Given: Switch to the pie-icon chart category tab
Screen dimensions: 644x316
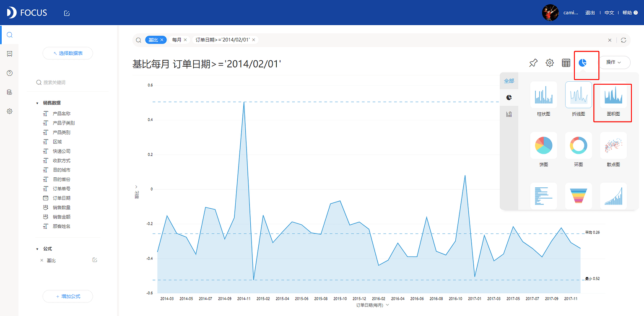Looking at the screenshot, I should [x=509, y=97].
